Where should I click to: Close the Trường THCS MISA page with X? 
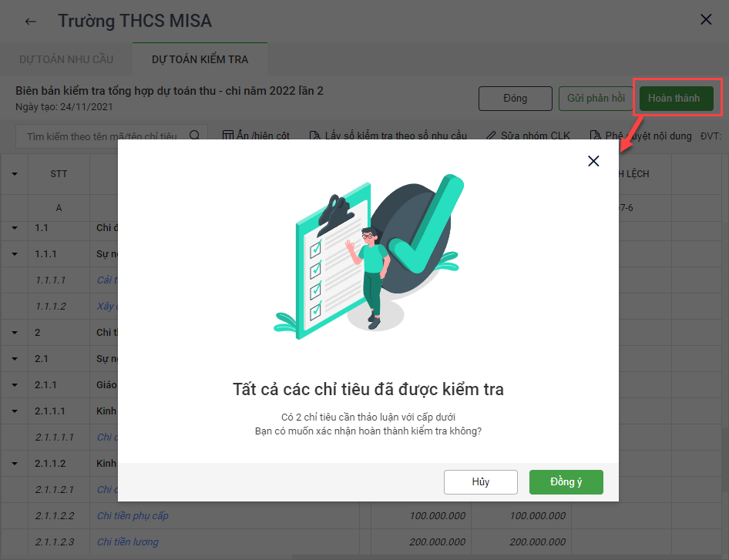tap(706, 19)
